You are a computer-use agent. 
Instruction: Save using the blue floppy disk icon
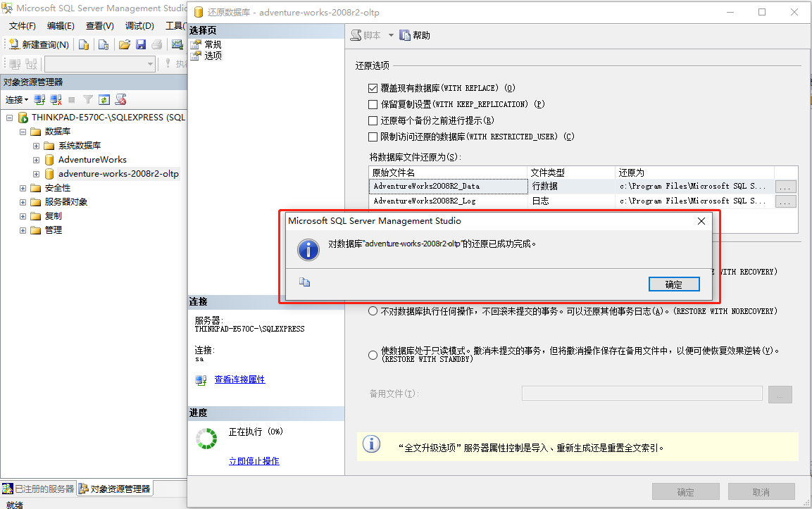click(141, 45)
